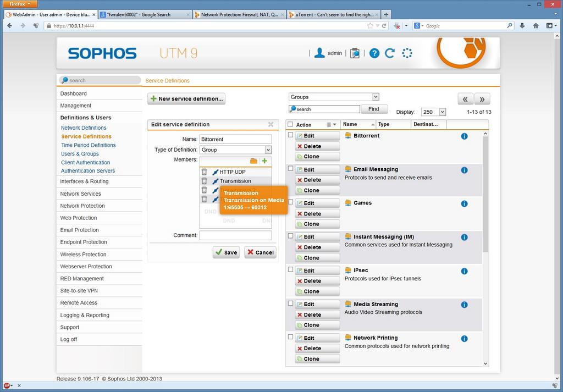
Task: Reload WebAdmin using the refresh arrow icon
Action: coord(390,53)
